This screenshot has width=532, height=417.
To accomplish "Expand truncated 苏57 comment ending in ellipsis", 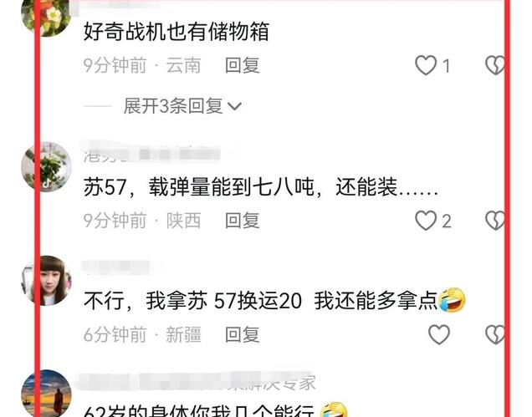I will (261, 187).
